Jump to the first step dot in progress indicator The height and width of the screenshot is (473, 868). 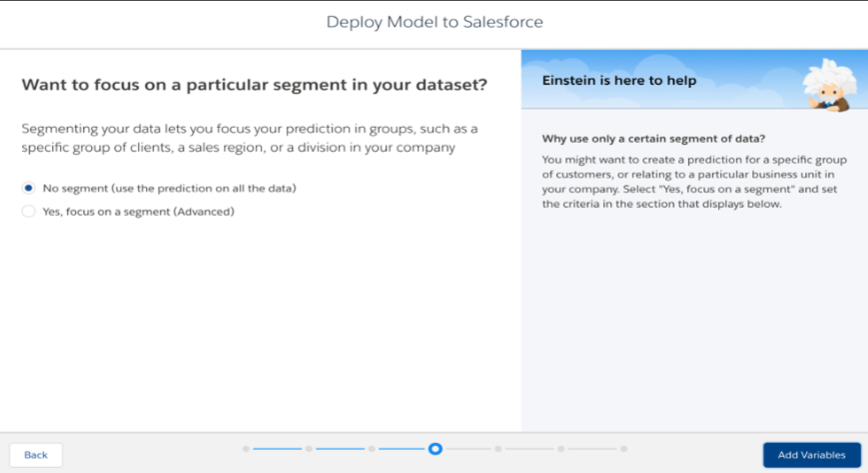(x=246, y=449)
